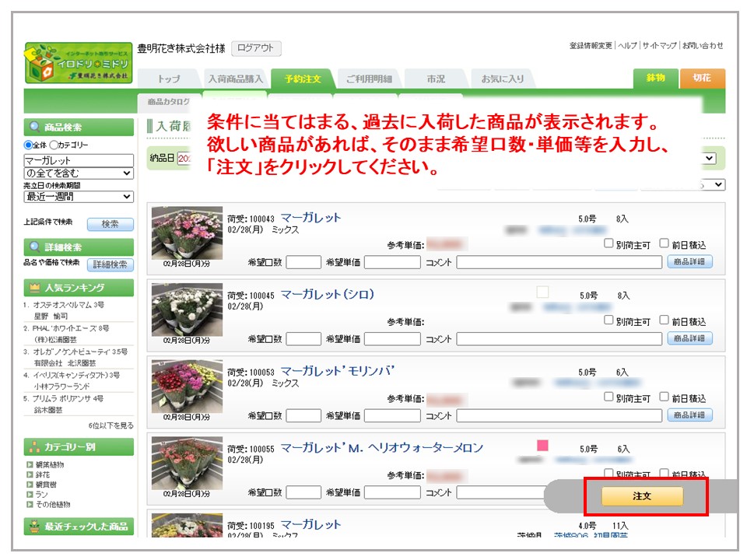Screen dimensions: 747x560
Task: Expand the の全てを含む match dropdown
Action: click(79, 173)
